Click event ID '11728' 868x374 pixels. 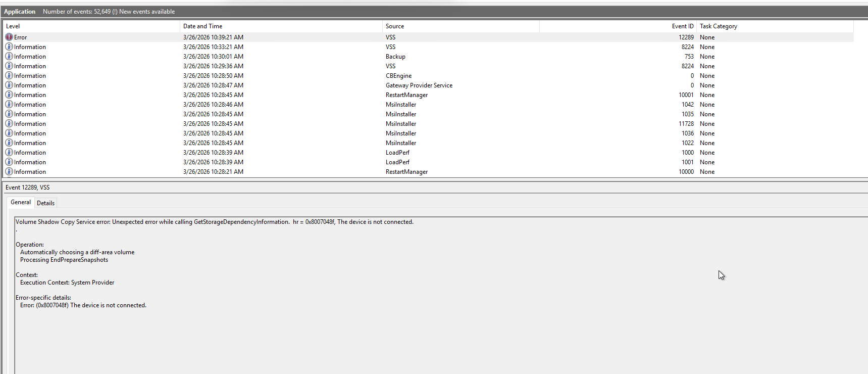[686, 124]
